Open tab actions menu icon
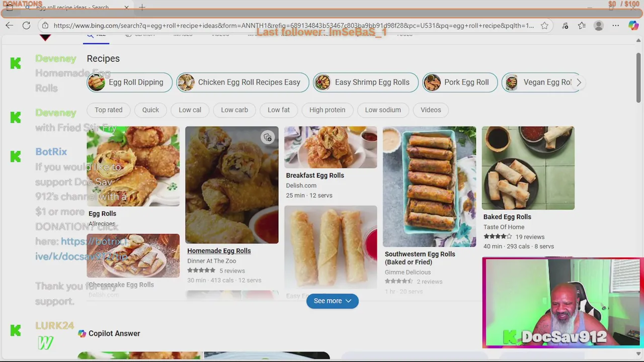The image size is (644, 362). coord(9,8)
